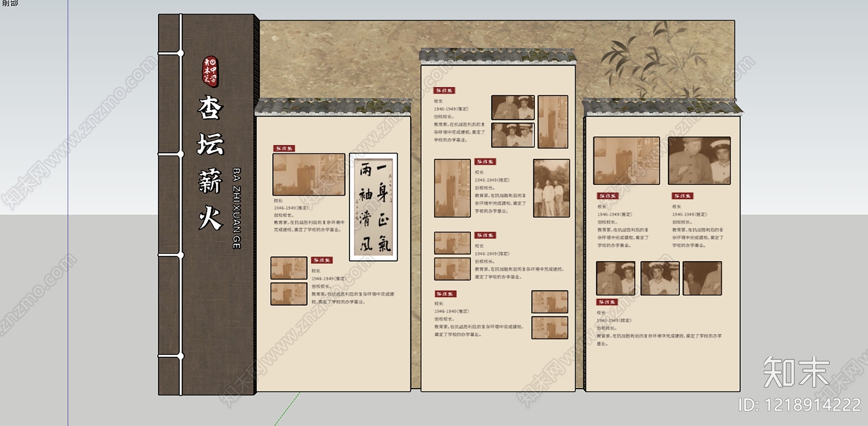This screenshot has height=426, width=868.
Task: Select the large two-capped-men photo on the right panel
Action: pos(699,161)
